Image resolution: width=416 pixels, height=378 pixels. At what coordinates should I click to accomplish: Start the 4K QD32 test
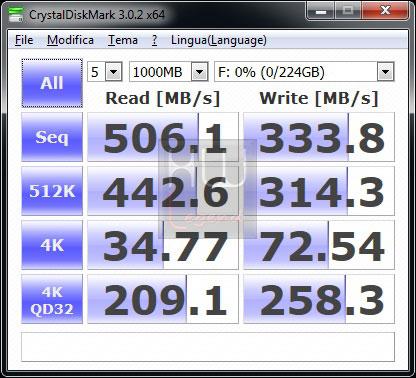(x=52, y=299)
